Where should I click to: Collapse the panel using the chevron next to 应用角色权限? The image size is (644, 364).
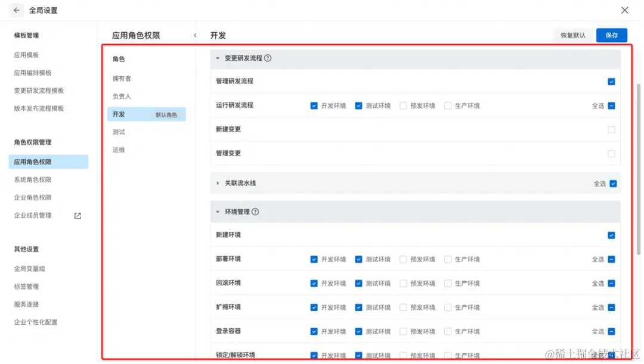click(196, 35)
